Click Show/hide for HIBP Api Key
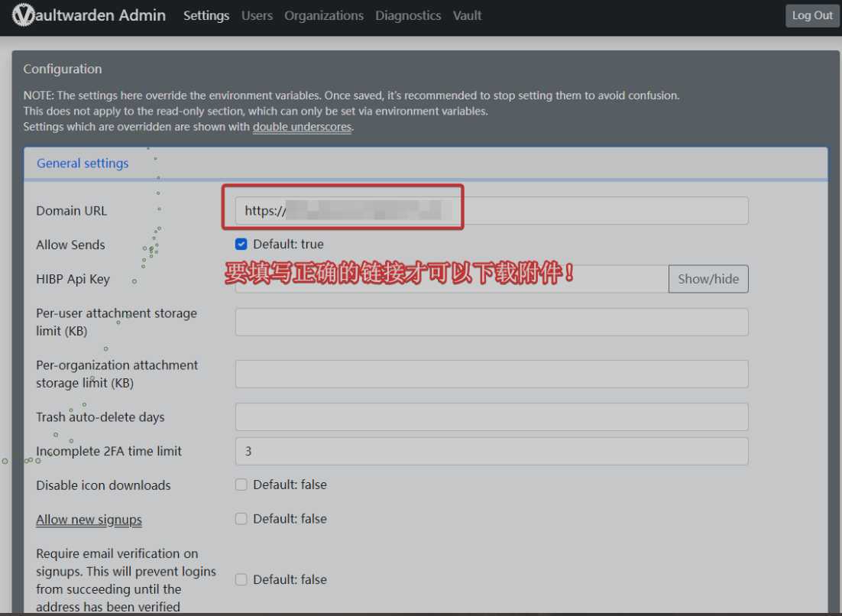 (x=708, y=279)
